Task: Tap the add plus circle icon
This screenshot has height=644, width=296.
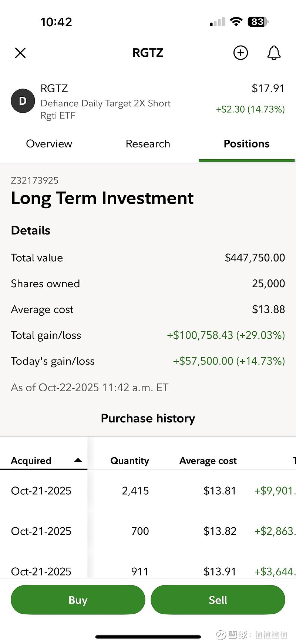Action: point(240,53)
